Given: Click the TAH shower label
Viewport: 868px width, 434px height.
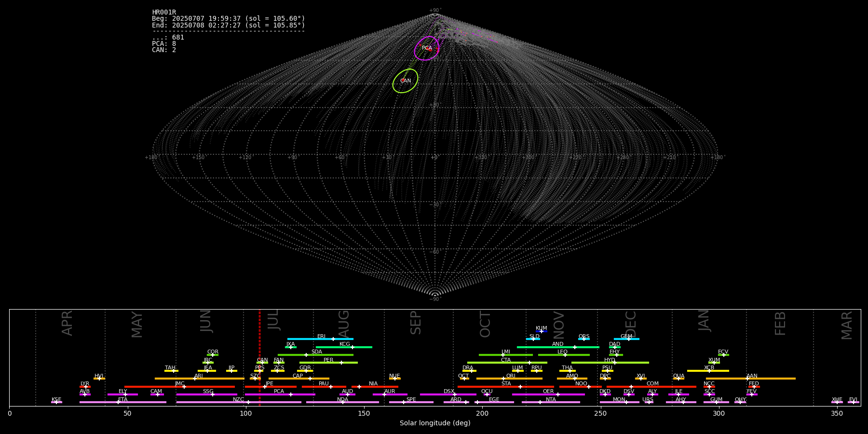Looking at the screenshot, I should (170, 368).
